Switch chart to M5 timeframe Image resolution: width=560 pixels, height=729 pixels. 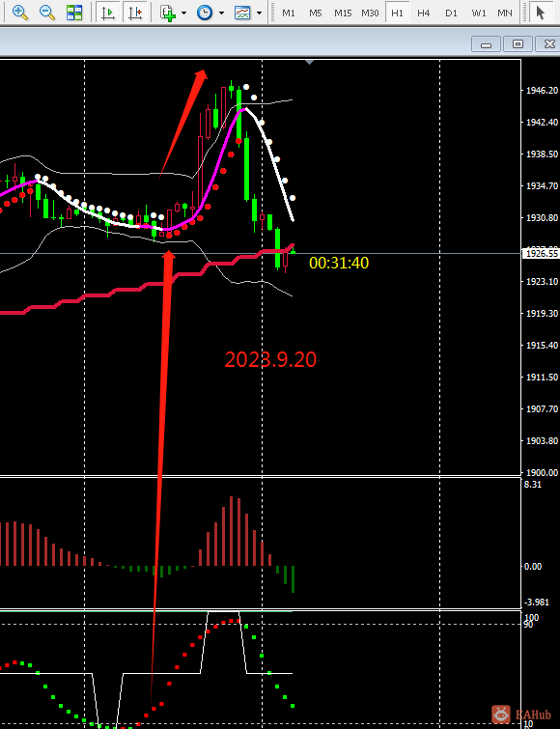(x=316, y=13)
